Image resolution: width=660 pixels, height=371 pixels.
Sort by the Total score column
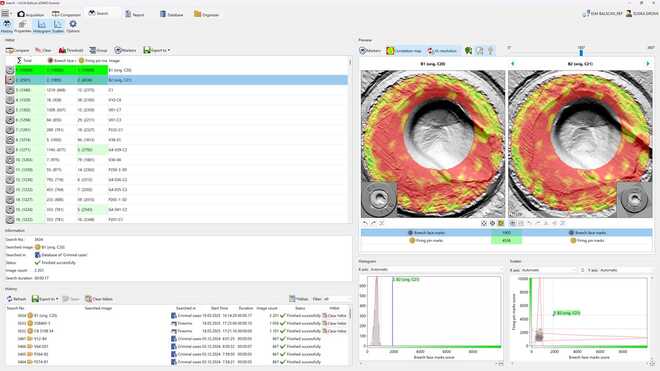pyautogui.click(x=24, y=61)
